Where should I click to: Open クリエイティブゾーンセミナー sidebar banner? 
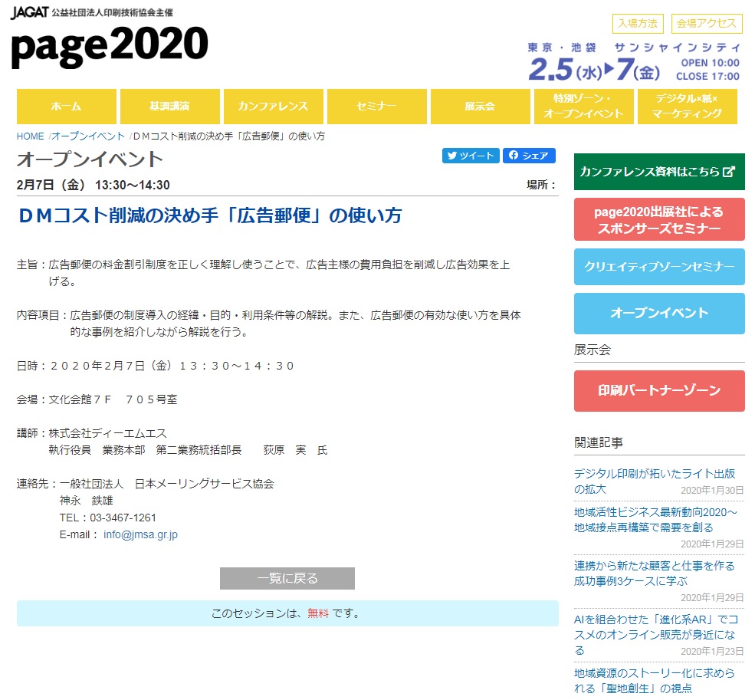tap(659, 267)
